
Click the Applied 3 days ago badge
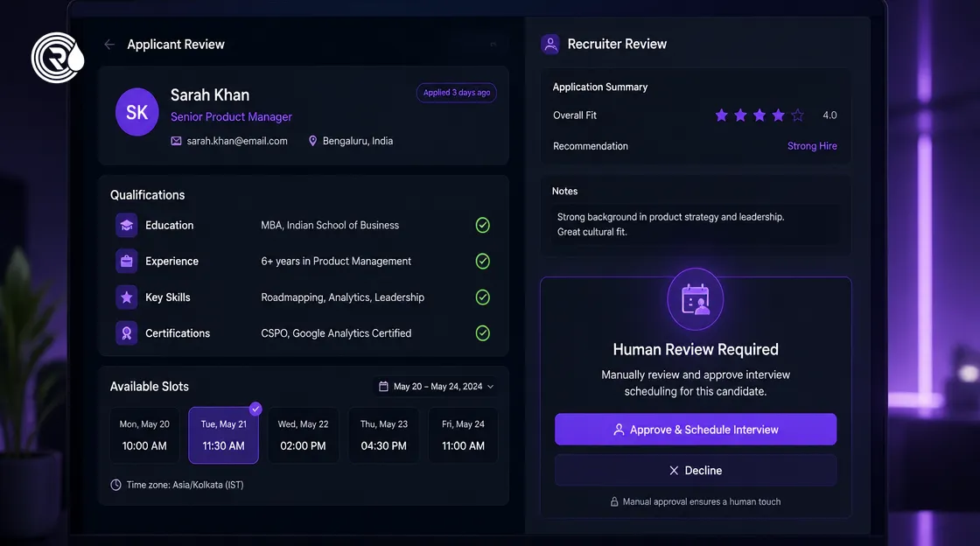point(456,93)
